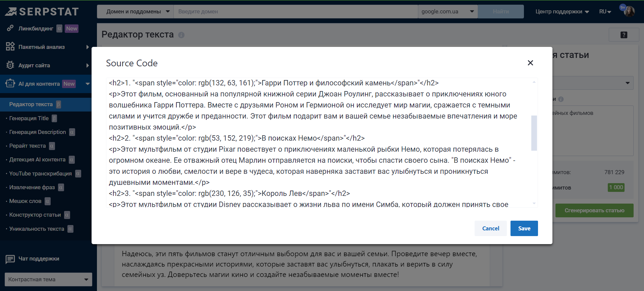Open Центр поддержки dropdown
The width and height of the screenshot is (644, 291).
point(562,11)
